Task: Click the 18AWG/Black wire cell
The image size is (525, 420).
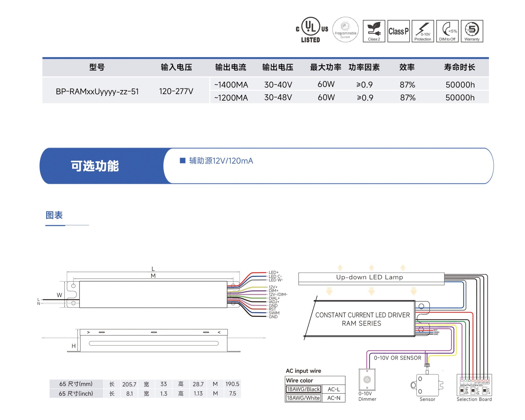Action: click(x=303, y=389)
